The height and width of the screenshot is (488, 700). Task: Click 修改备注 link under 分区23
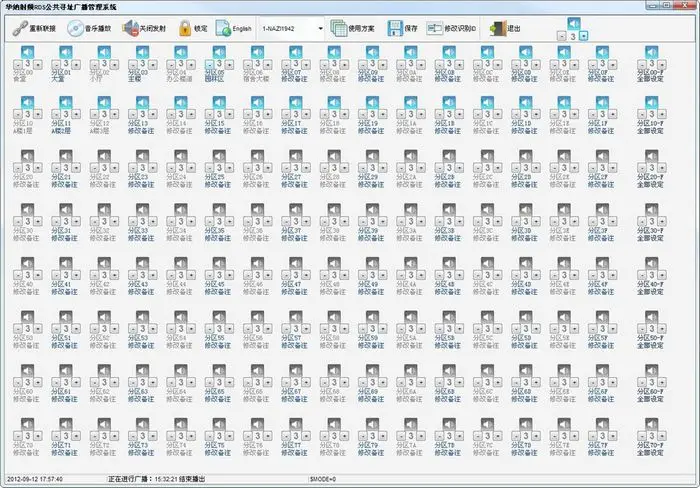coord(142,185)
